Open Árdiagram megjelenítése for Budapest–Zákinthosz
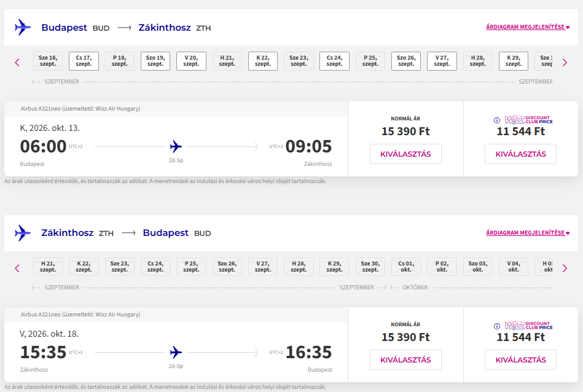Screen dimensions: 583x392 coord(528,28)
